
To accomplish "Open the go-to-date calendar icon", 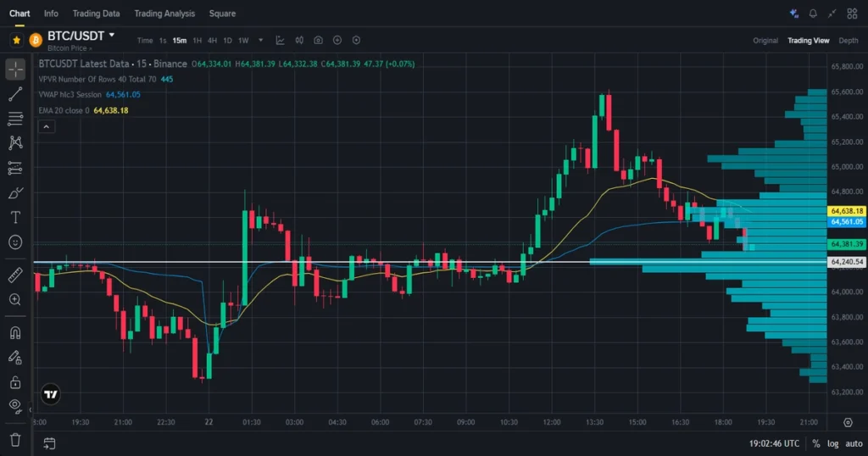I will point(49,443).
